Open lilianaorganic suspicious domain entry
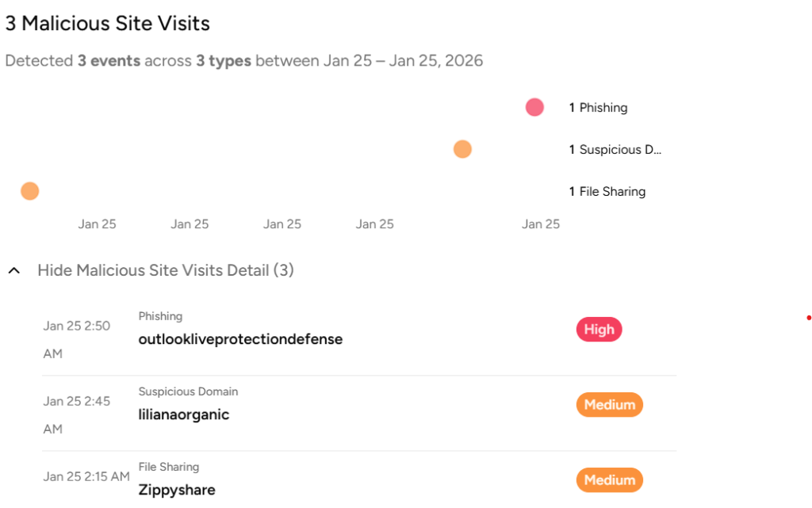Screen dimensions: 812x508 pos(183,414)
